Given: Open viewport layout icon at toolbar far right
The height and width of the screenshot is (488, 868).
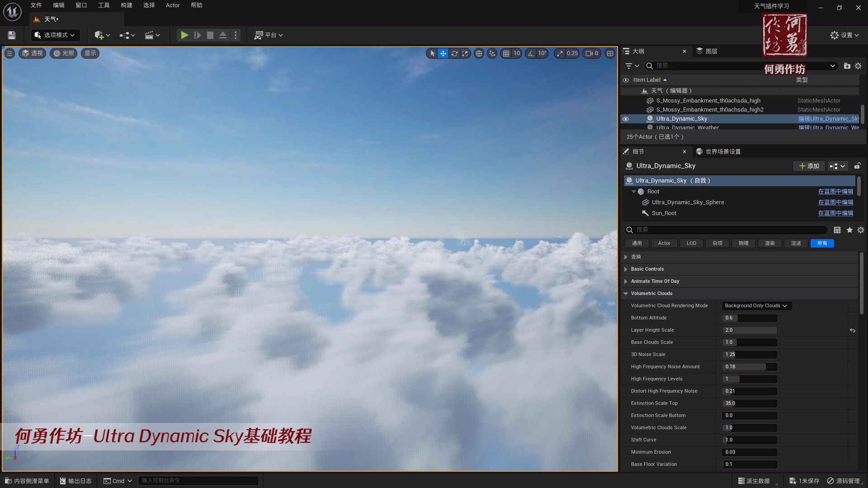Looking at the screenshot, I should click(x=610, y=53).
